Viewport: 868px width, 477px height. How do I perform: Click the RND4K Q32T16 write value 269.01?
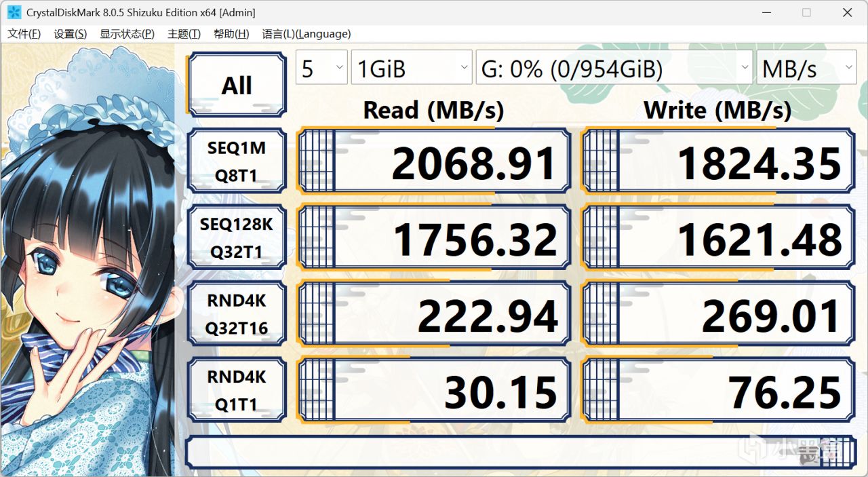tap(719, 313)
